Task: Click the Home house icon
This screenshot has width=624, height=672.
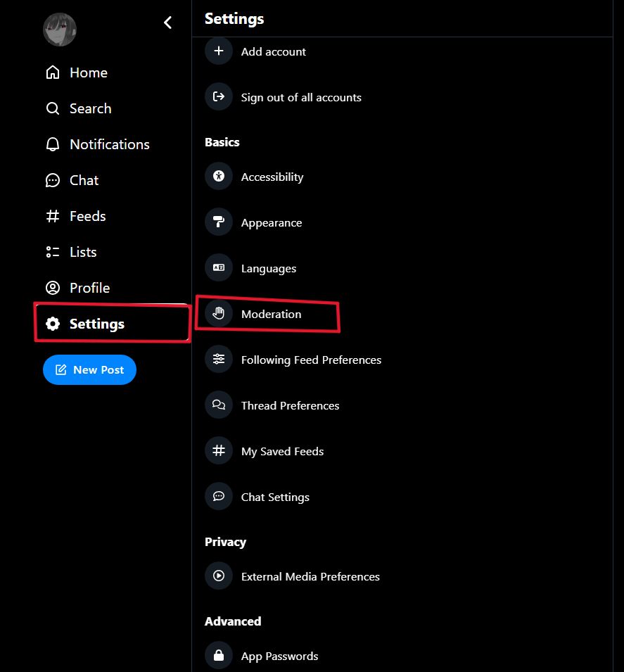Action: (52, 72)
